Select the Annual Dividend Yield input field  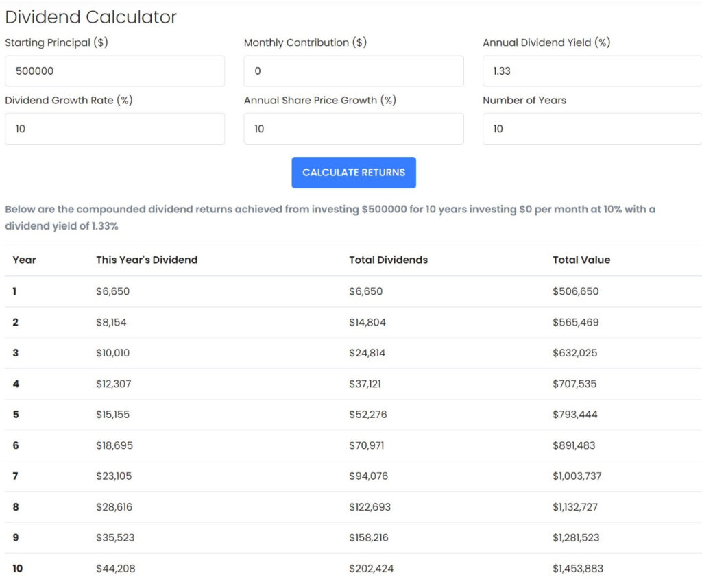tap(592, 71)
